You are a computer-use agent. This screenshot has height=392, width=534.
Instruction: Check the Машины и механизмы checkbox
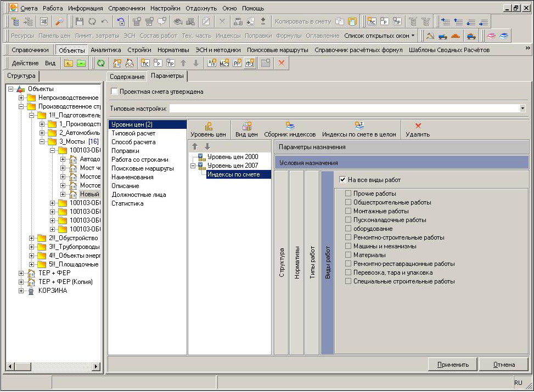point(348,246)
